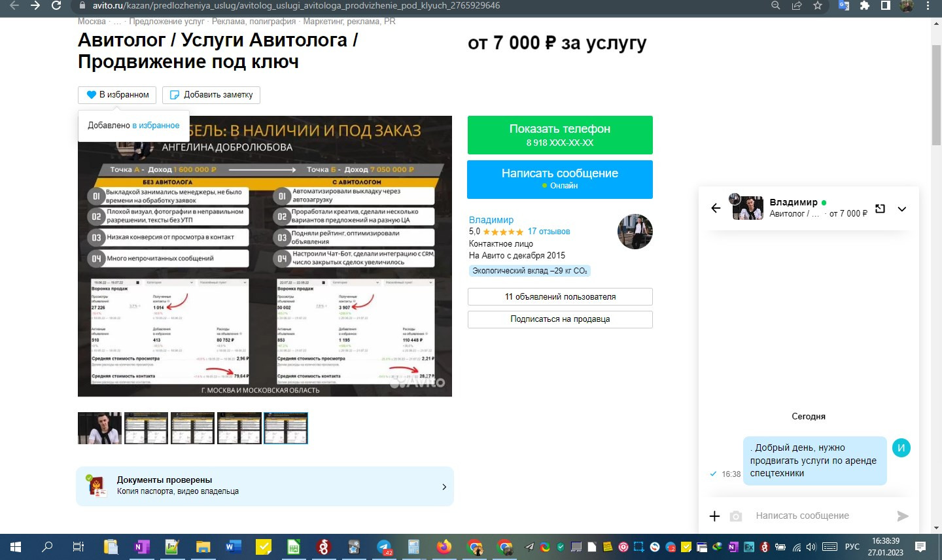Viewport: 942px width, 560px height.
Task: Click the blue Написать сообщение button
Action: point(560,179)
